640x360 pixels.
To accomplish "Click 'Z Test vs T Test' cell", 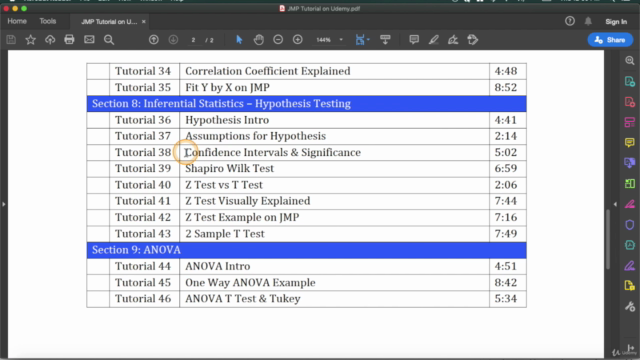I will click(334, 185).
